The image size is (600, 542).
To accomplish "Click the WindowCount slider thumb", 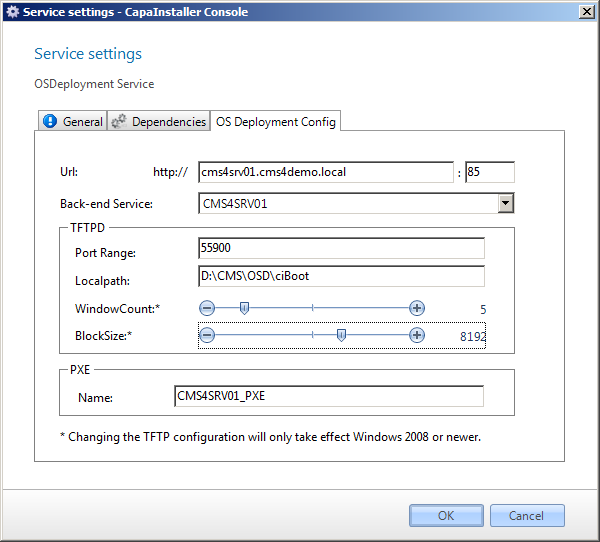I will point(244,308).
